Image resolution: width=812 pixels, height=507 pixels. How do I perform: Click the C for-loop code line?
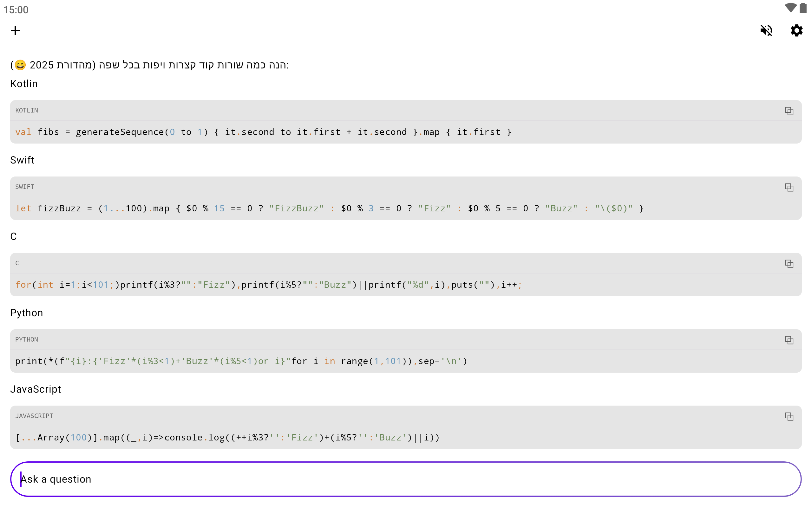click(268, 285)
